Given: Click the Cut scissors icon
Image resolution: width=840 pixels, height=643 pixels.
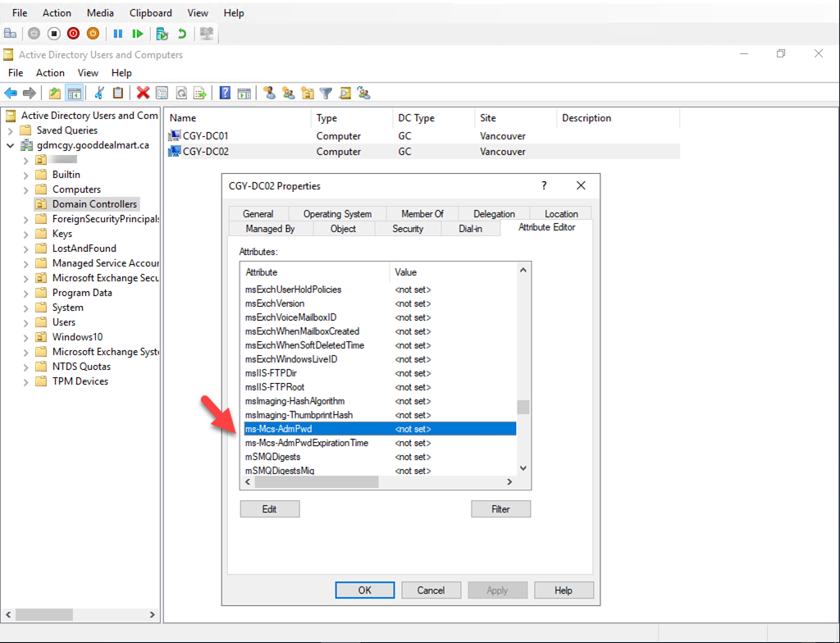Looking at the screenshot, I should [99, 93].
